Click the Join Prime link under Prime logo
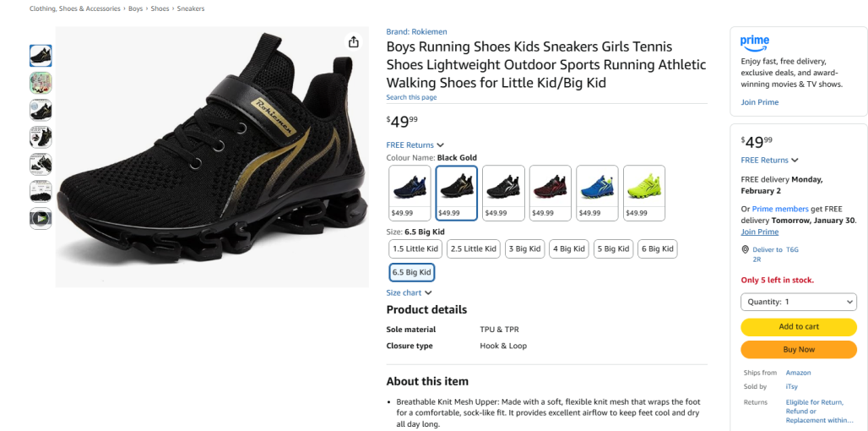 (759, 102)
